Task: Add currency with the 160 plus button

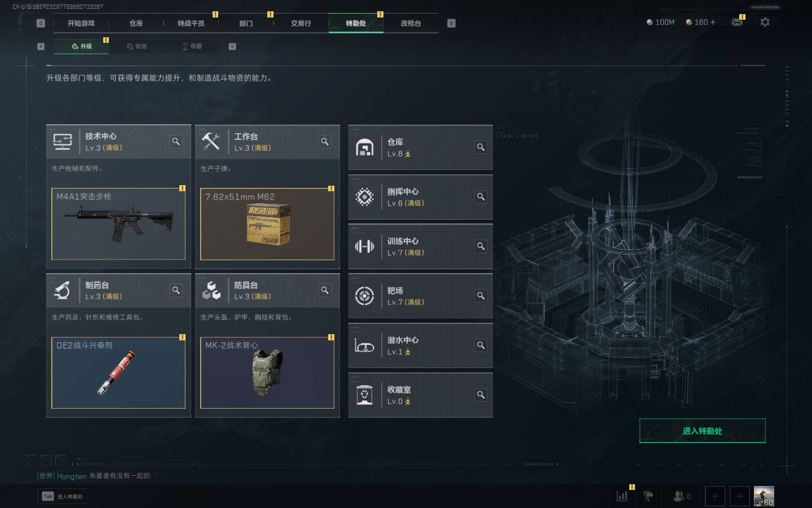Action: point(713,22)
